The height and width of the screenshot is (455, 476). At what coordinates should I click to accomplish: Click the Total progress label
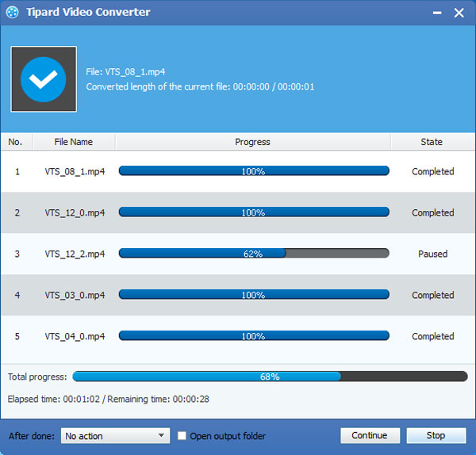(37, 377)
